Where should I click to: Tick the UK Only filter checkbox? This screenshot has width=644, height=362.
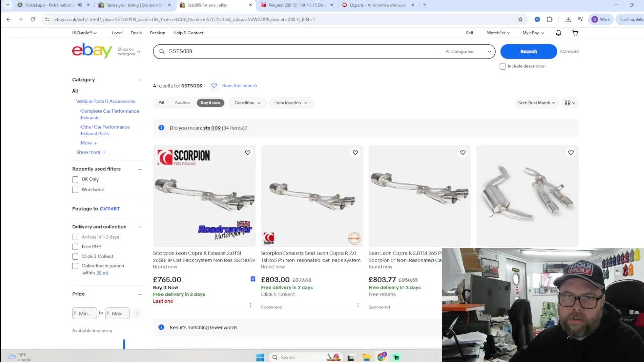pyautogui.click(x=75, y=179)
